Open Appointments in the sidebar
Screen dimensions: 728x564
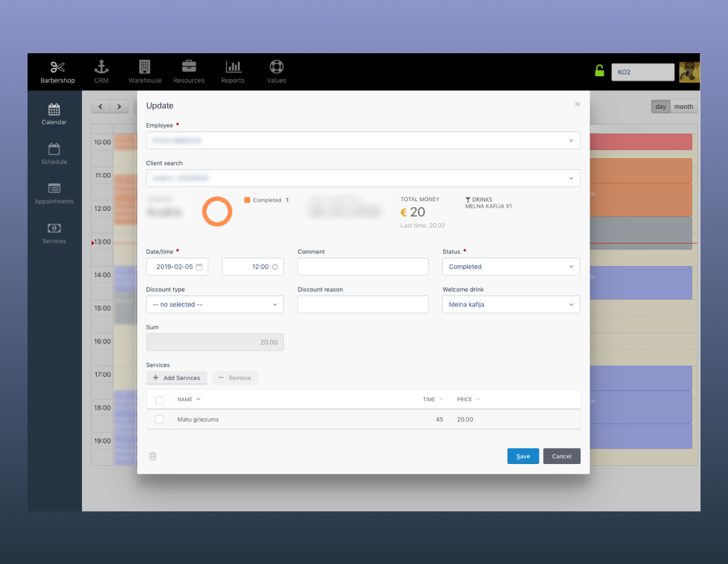(x=54, y=194)
